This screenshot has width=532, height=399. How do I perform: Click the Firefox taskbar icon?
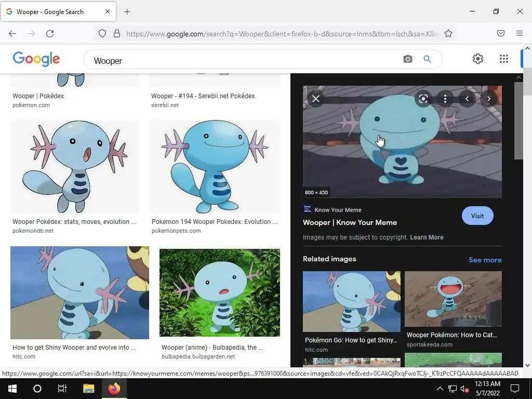[114, 389]
